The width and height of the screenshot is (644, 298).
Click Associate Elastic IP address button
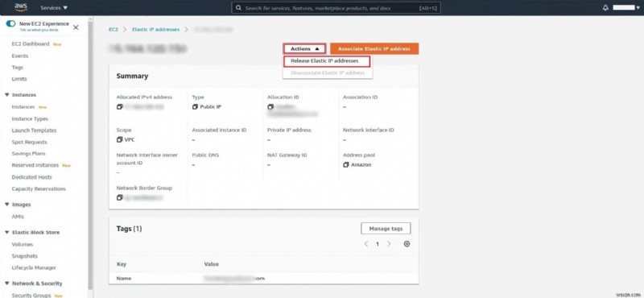[374, 48]
